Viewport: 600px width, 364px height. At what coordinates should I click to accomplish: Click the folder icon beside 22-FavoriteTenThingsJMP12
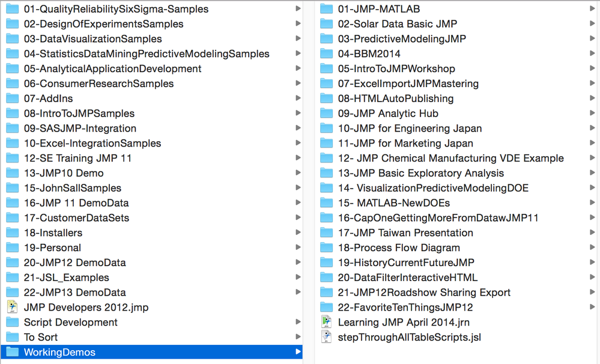point(326,307)
